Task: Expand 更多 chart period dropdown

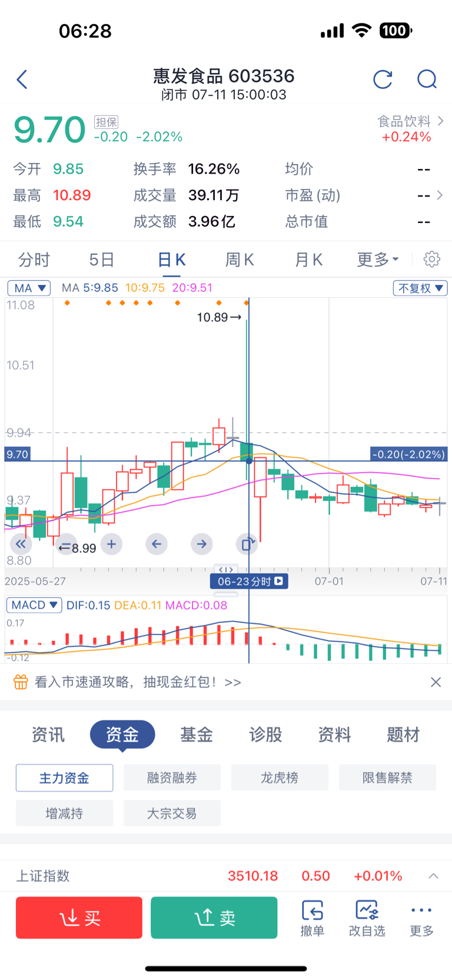Action: [378, 260]
